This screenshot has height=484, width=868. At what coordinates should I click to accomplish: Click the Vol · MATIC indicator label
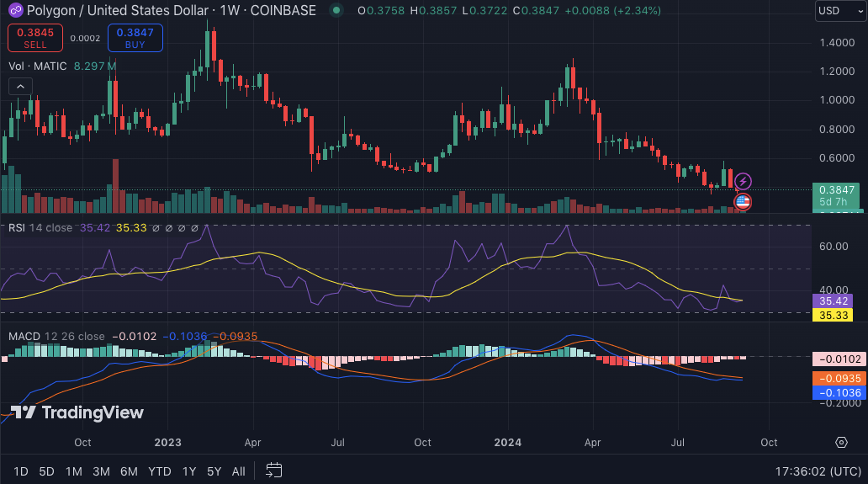(38, 66)
